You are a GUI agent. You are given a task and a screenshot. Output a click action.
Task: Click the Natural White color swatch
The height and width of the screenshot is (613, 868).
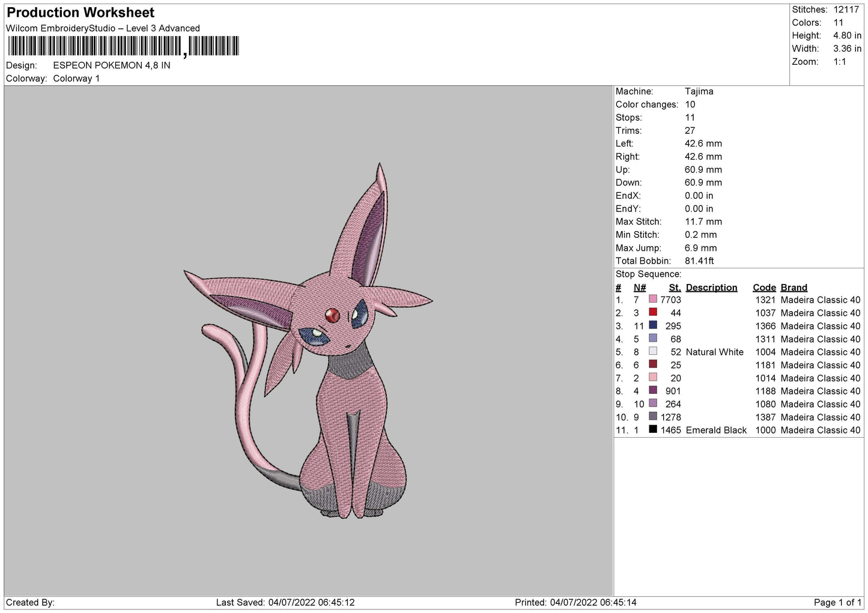[x=653, y=351]
